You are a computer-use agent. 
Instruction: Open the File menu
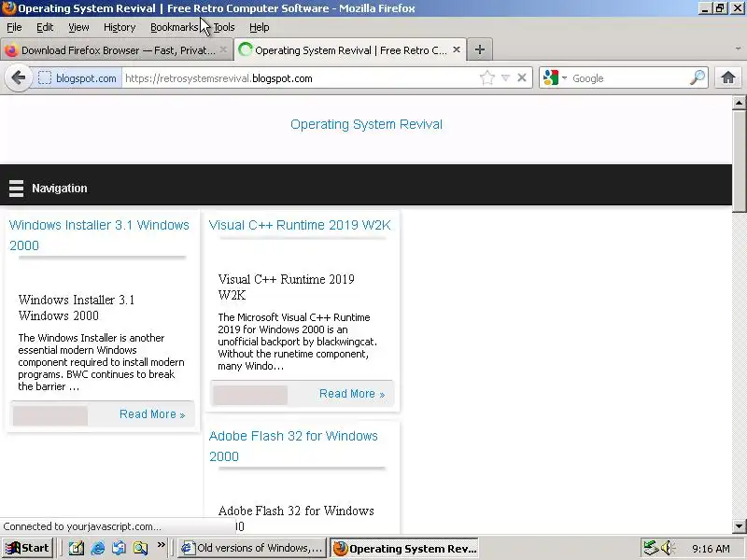click(x=14, y=27)
